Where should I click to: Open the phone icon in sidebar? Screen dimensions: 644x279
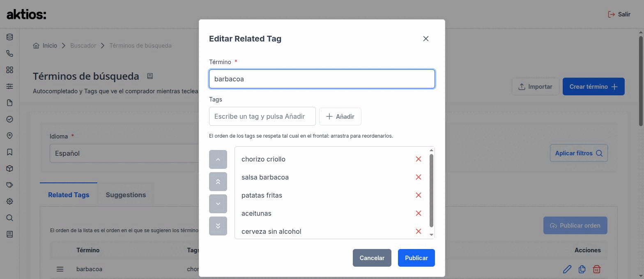pos(9,53)
